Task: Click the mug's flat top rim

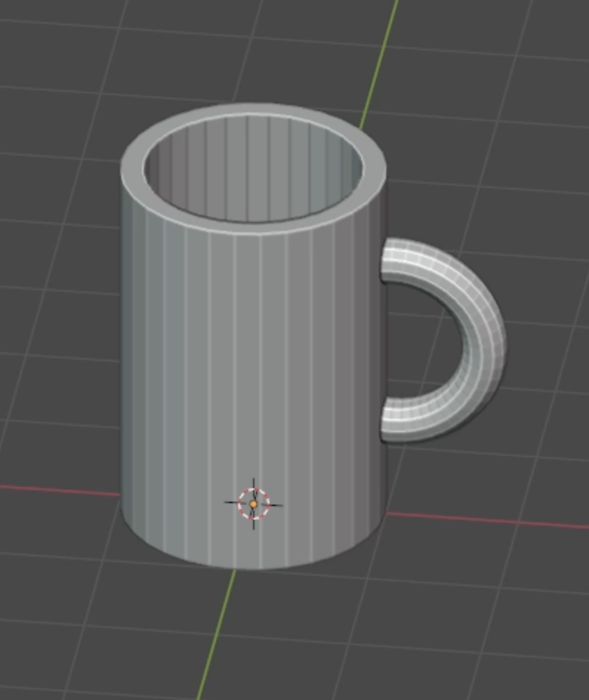Action: pyautogui.click(x=253, y=227)
